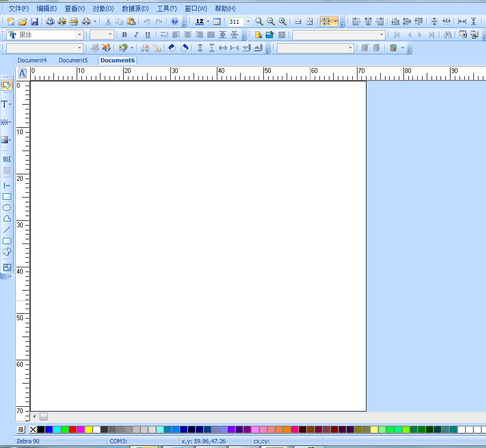This screenshot has width=486, height=448.
Task: Click the Paste clipboard icon
Action: [x=132, y=21]
